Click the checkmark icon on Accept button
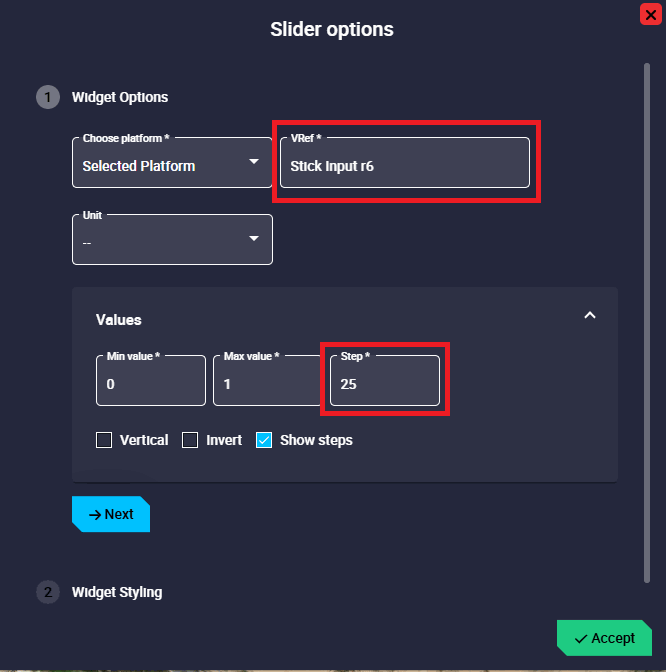The height and width of the screenshot is (672, 666). (x=581, y=638)
